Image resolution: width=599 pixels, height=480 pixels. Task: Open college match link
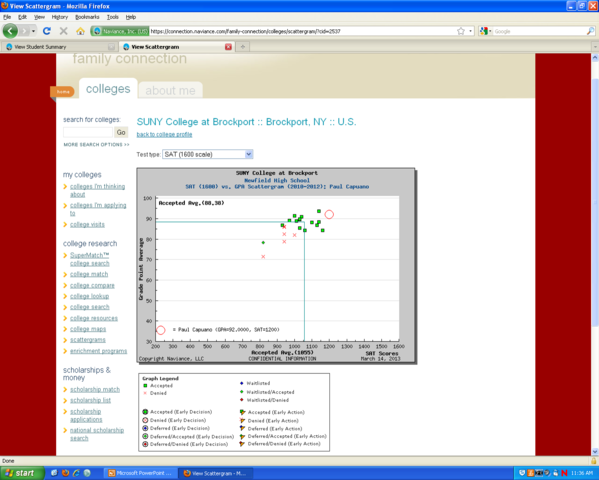pos(89,274)
